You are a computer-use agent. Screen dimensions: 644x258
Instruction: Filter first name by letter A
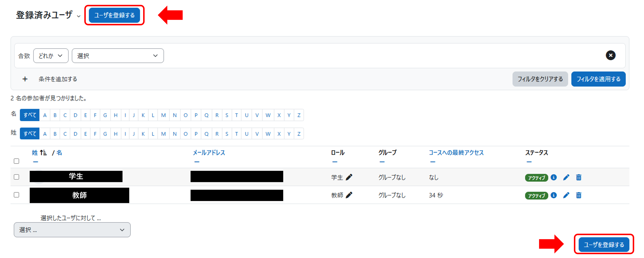[45, 115]
